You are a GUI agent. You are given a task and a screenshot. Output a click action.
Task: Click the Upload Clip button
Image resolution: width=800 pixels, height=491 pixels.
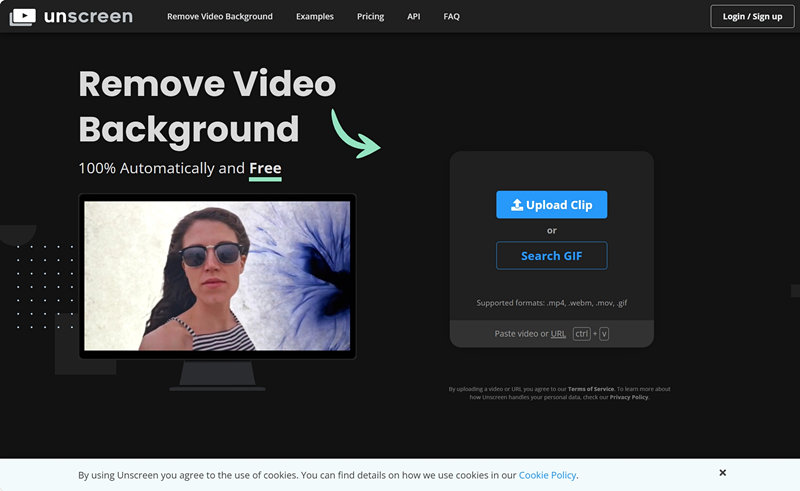(x=552, y=205)
